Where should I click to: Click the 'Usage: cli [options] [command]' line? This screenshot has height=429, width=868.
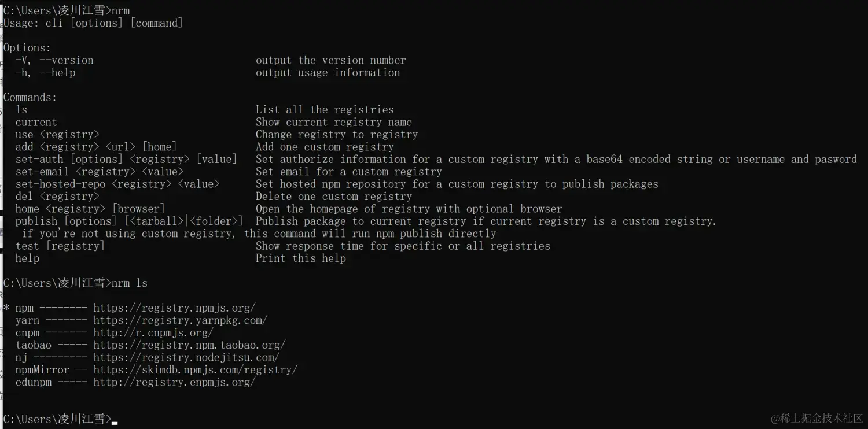(93, 23)
